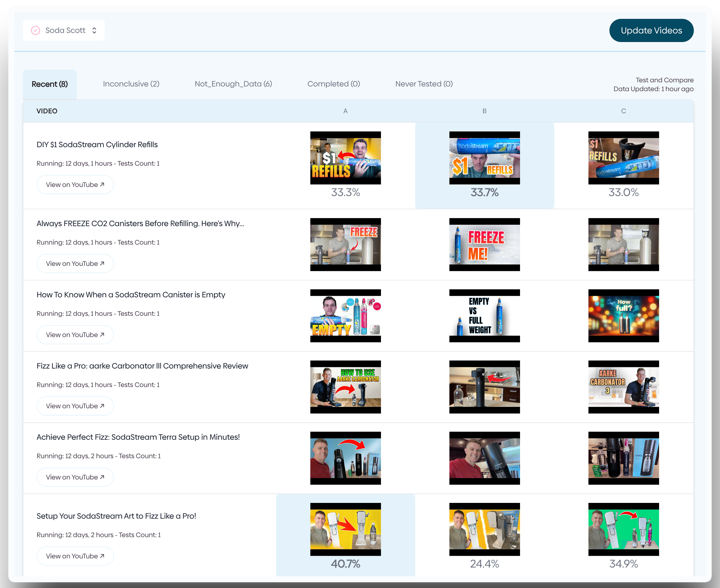The image size is (720, 588).
Task: Switch to the Recent (8) tab
Action: [50, 84]
